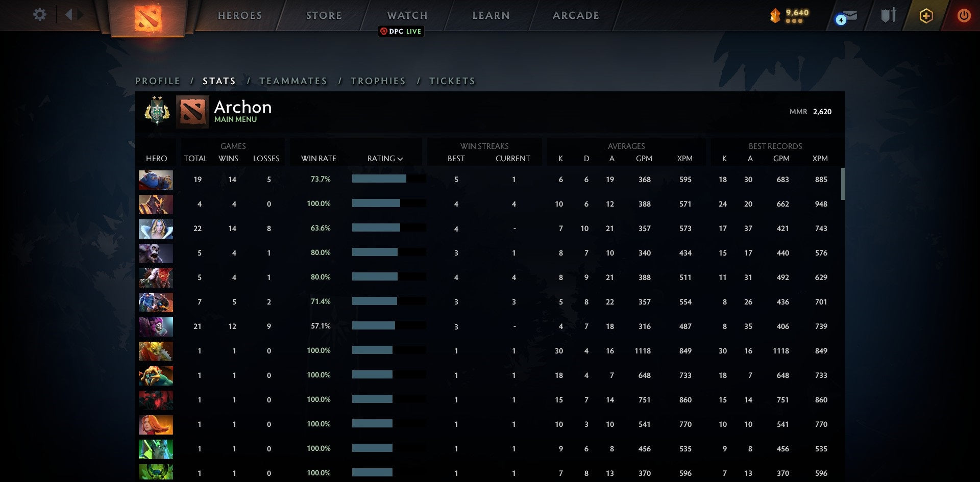Click the back navigation arrow
Viewport: 980px width, 482px height.
click(69, 15)
